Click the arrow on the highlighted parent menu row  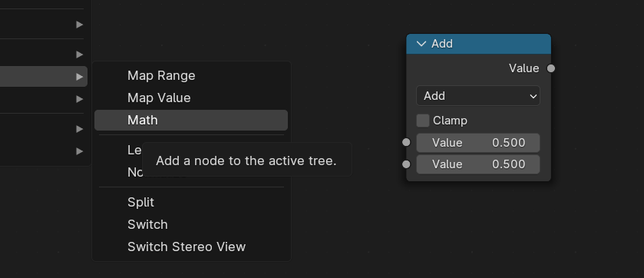point(80,77)
